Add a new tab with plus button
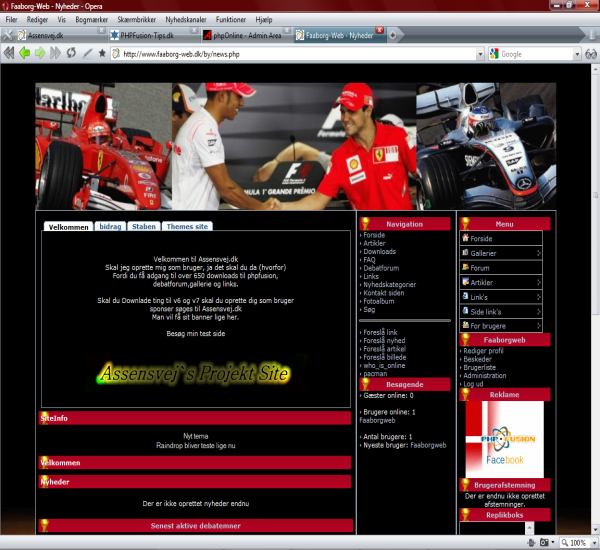The height and width of the screenshot is (550, 600). click(393, 35)
